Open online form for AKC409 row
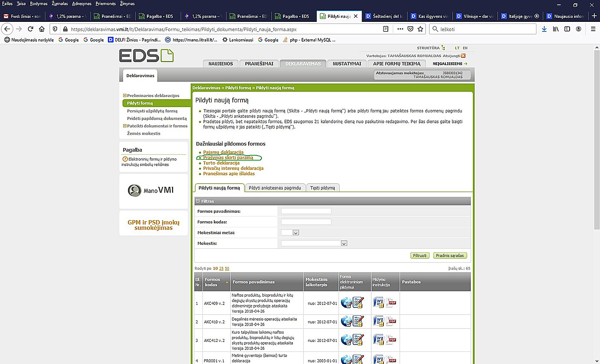This screenshot has width=600, height=364. (346, 303)
